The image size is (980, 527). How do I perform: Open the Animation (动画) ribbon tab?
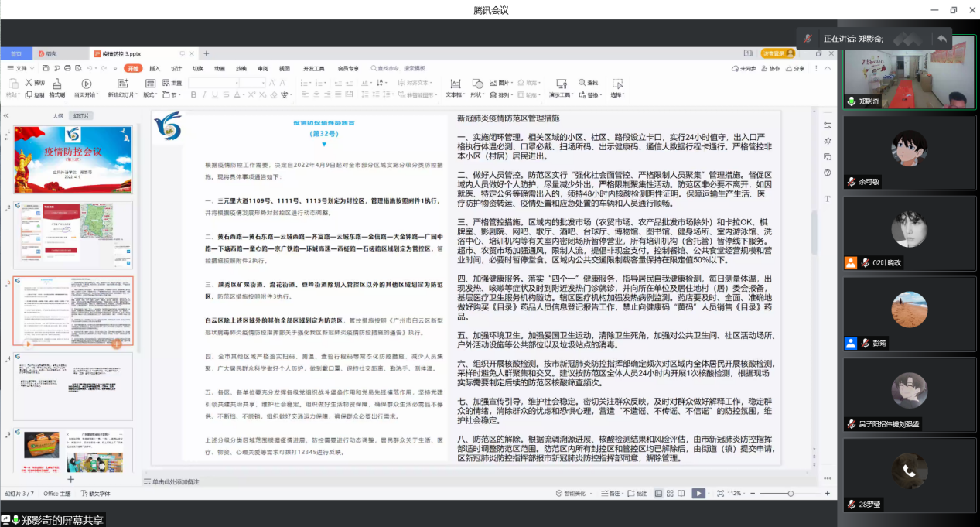pos(220,68)
